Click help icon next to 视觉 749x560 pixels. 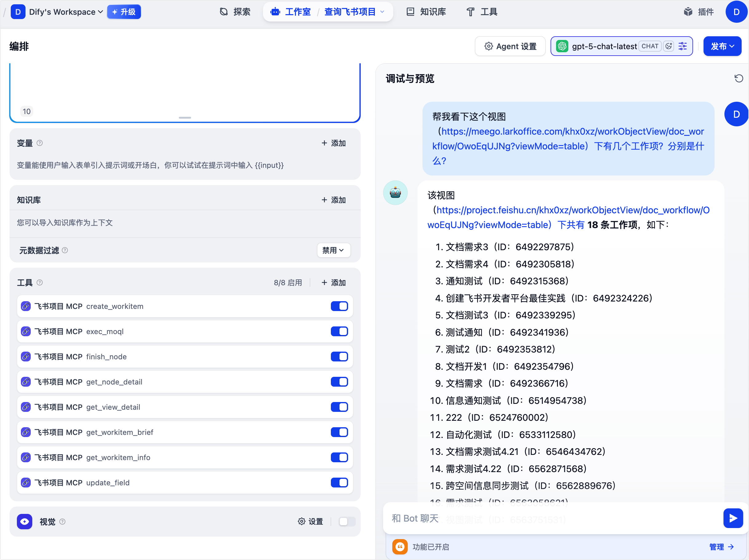pos(62,522)
